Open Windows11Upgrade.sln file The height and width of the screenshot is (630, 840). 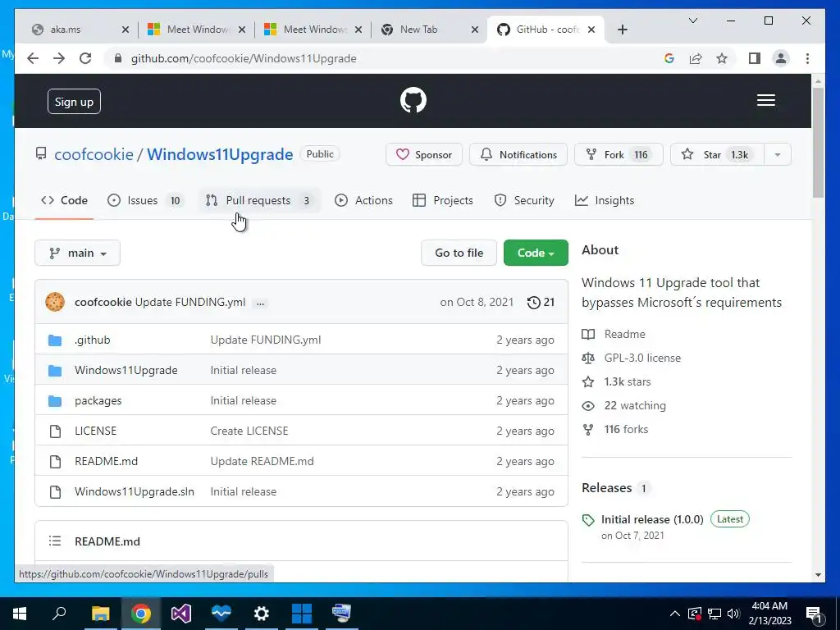pyautogui.click(x=135, y=492)
